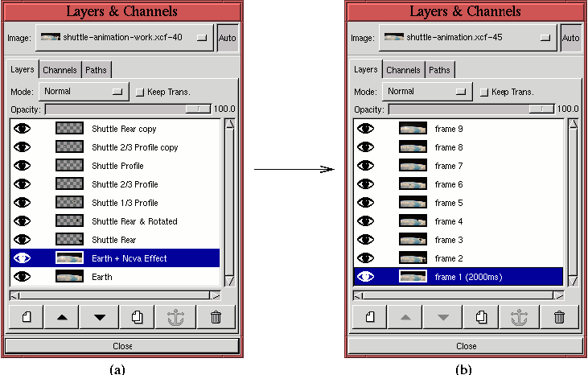Click New Layer icon in right dialog

tap(368, 317)
